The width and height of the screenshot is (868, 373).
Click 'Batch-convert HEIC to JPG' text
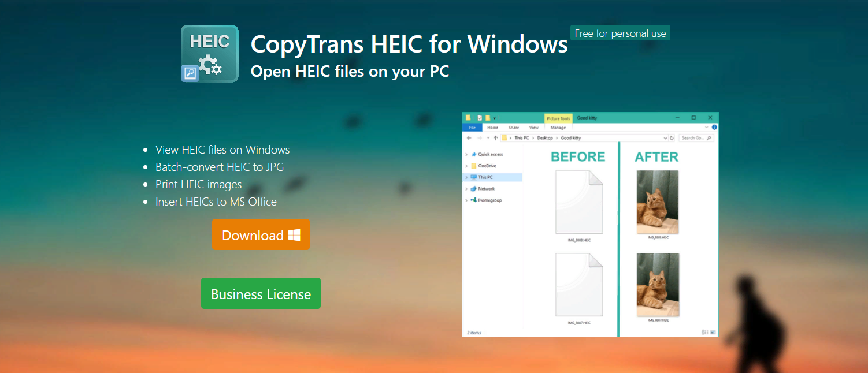tap(220, 167)
